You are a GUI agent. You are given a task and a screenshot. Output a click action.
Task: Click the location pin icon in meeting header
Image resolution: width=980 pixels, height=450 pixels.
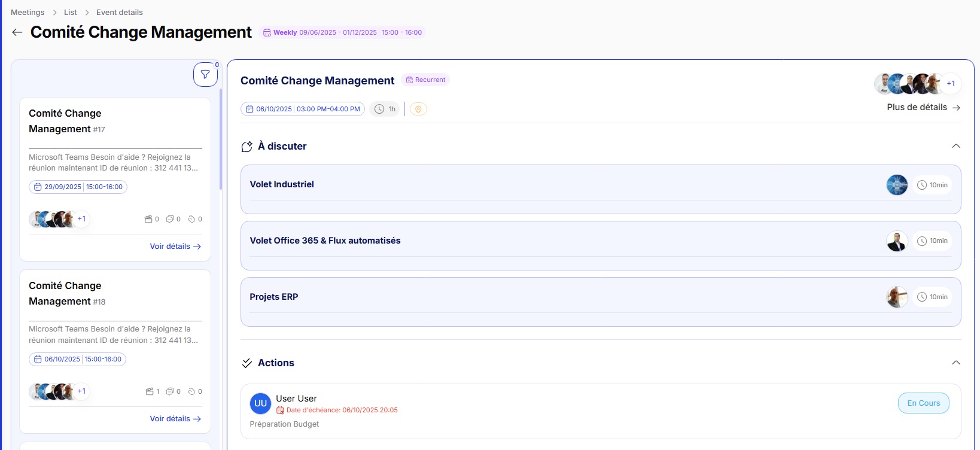(x=418, y=109)
